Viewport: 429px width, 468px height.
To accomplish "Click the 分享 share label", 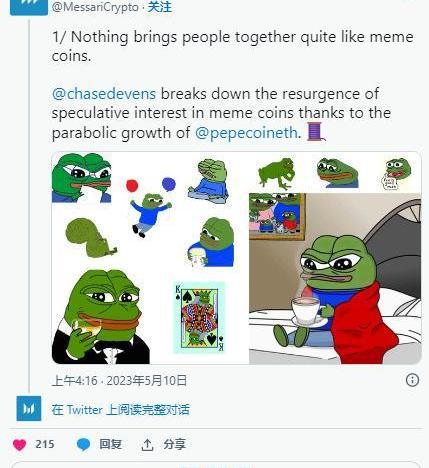I will tap(174, 444).
